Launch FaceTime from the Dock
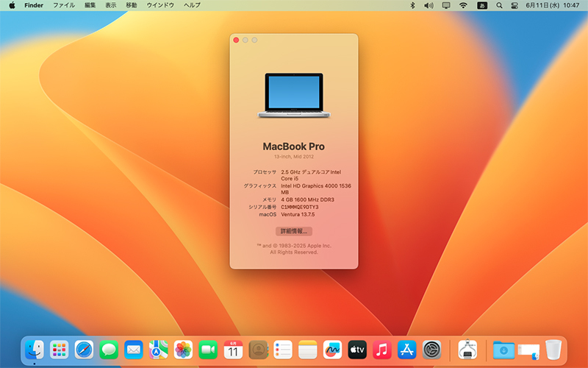This screenshot has width=588, height=368. tap(208, 350)
